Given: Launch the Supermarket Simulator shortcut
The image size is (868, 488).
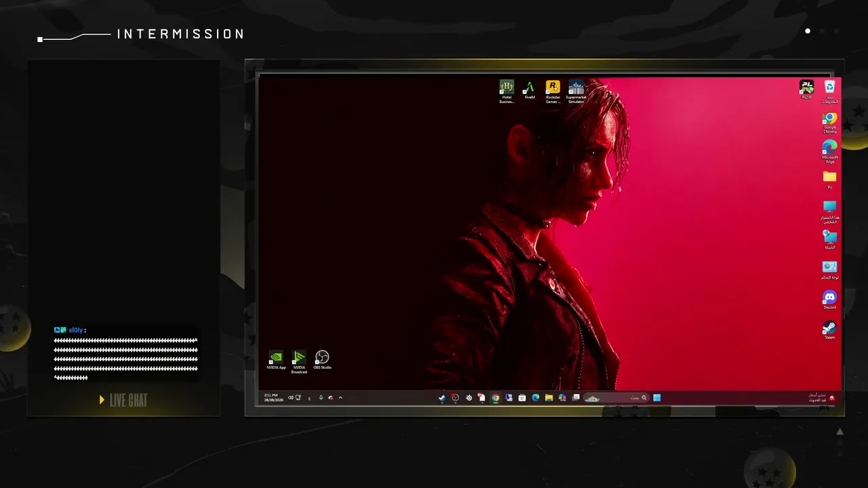Looking at the screenshot, I should tap(576, 91).
